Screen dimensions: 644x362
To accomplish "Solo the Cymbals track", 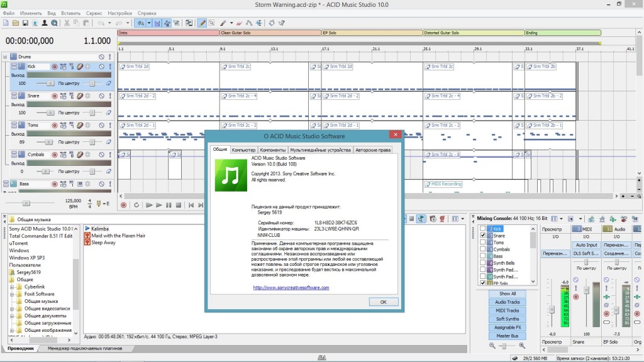I will click(109, 155).
